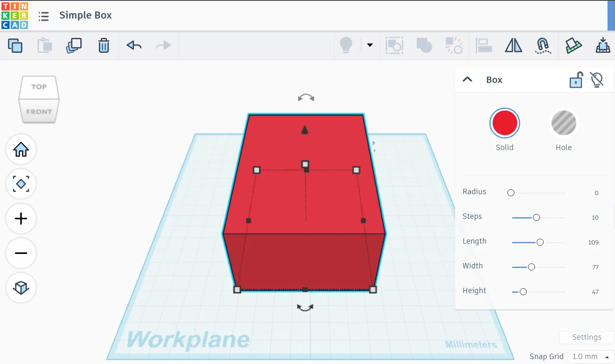The image size is (615, 364).
Task: Select the Mirror tool
Action: pyautogui.click(x=513, y=45)
